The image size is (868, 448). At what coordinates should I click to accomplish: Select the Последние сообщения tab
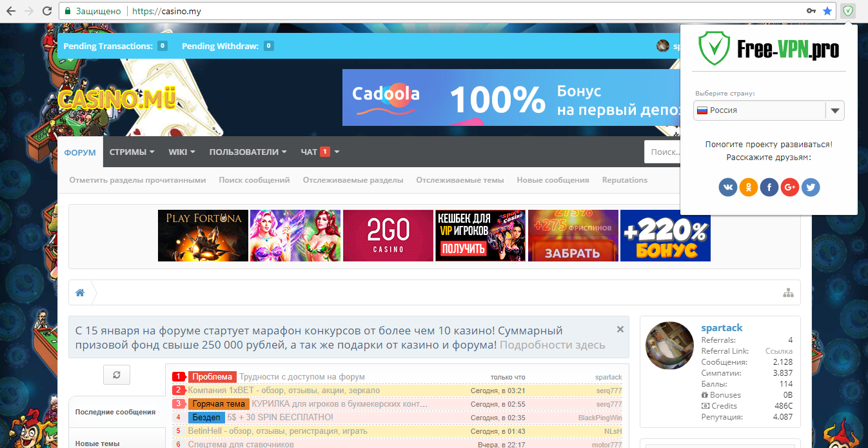(115, 412)
